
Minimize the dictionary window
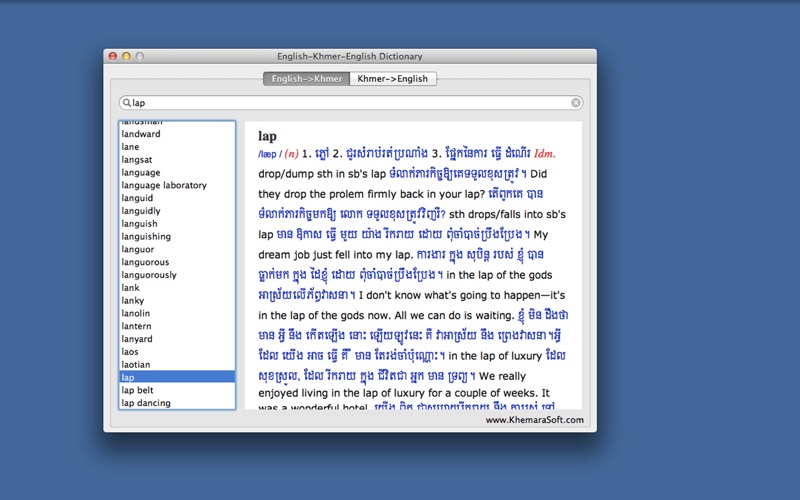coord(127,56)
